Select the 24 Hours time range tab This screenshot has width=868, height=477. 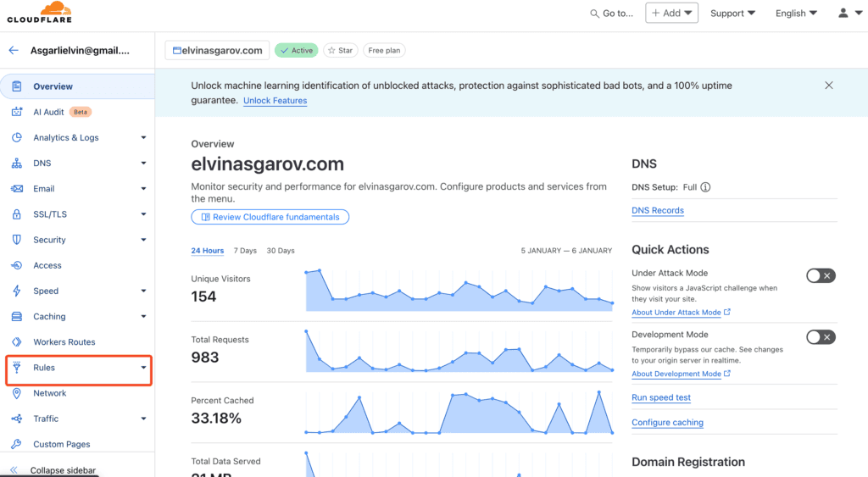coord(208,251)
